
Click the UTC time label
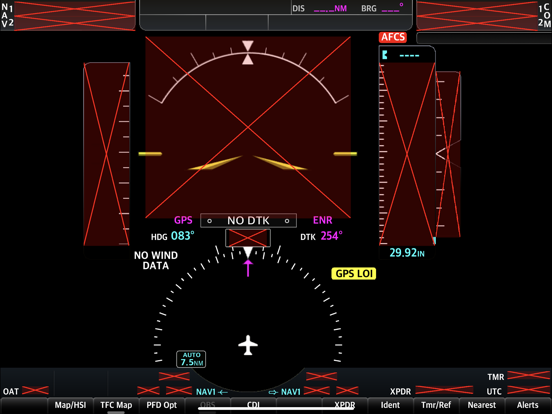click(x=494, y=392)
